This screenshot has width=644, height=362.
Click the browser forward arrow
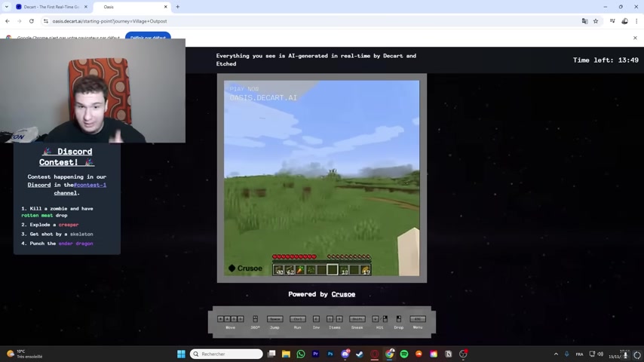pyautogui.click(x=19, y=21)
